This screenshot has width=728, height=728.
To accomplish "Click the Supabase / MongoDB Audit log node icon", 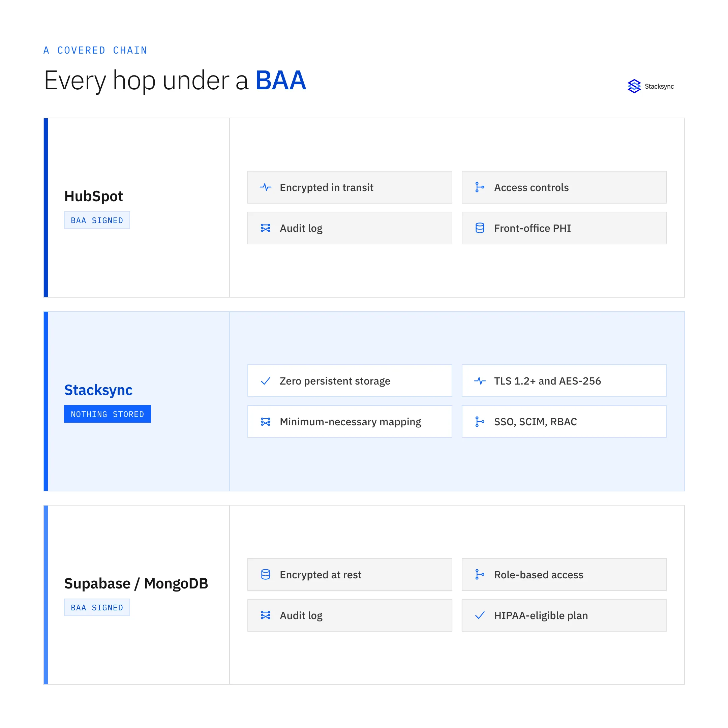I will click(266, 615).
